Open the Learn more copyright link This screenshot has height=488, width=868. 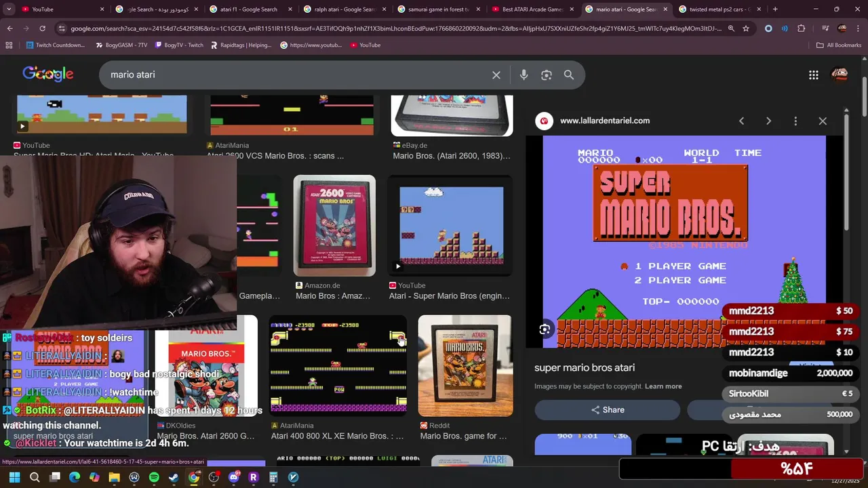coord(663,386)
